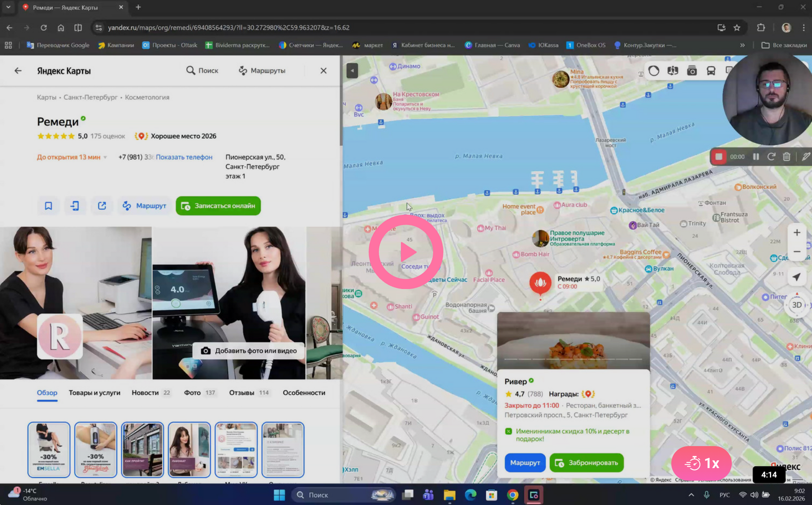This screenshot has width=812, height=505.
Task: Open the Alice assistant circle icon on map toolbar
Action: pos(654,71)
